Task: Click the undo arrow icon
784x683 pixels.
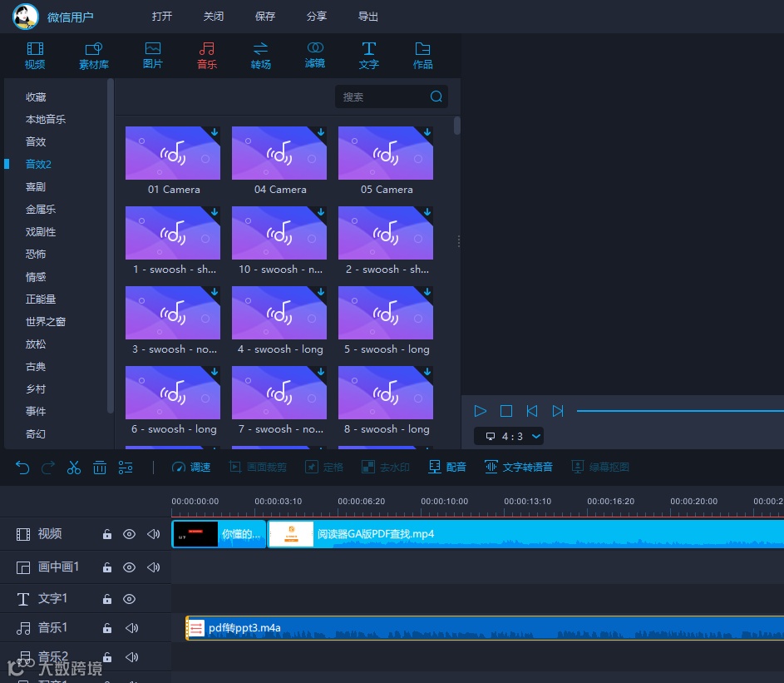Action: [x=22, y=468]
